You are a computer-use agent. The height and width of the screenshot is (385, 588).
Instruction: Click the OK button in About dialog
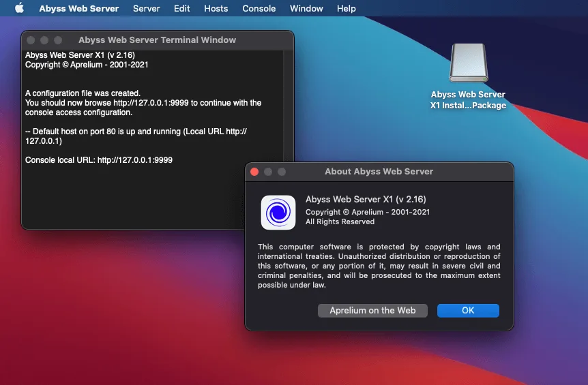468,311
